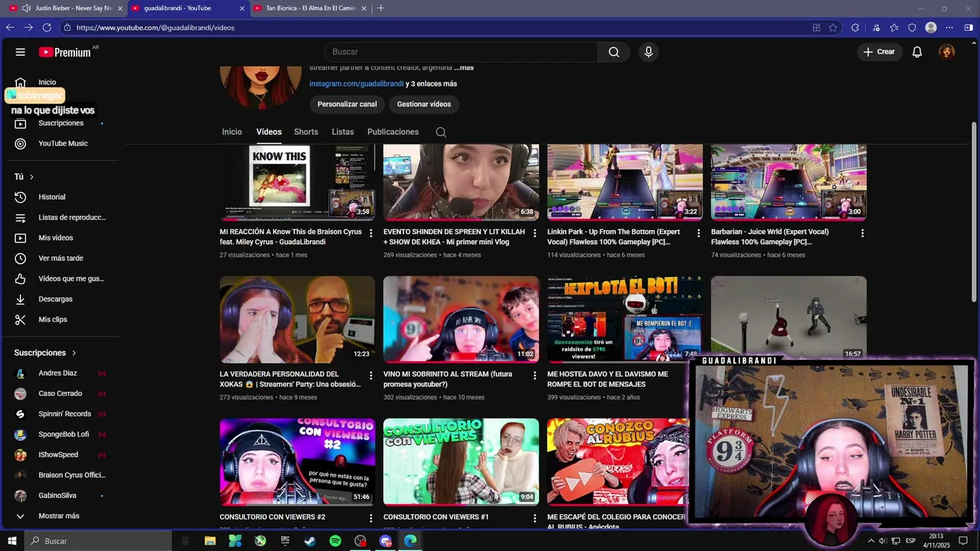The height and width of the screenshot is (551, 980).
Task: Open options menu for Vino mi sobrinito video
Action: (x=535, y=375)
